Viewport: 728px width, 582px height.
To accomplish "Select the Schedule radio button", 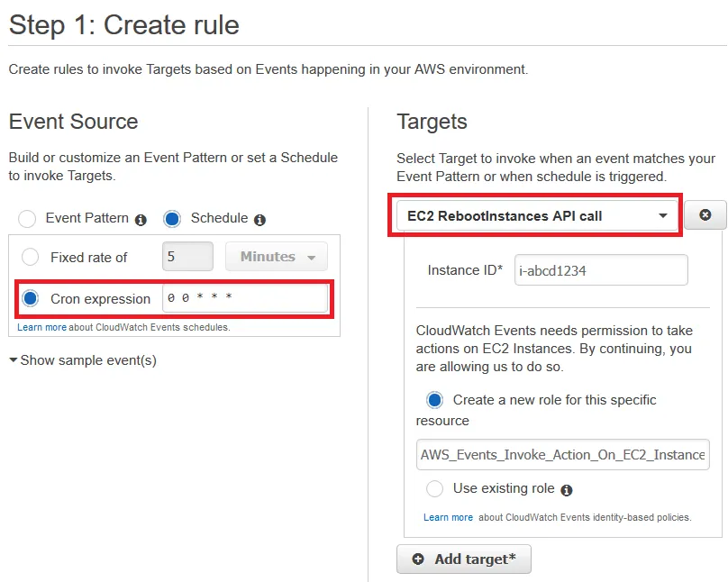I will click(x=172, y=219).
